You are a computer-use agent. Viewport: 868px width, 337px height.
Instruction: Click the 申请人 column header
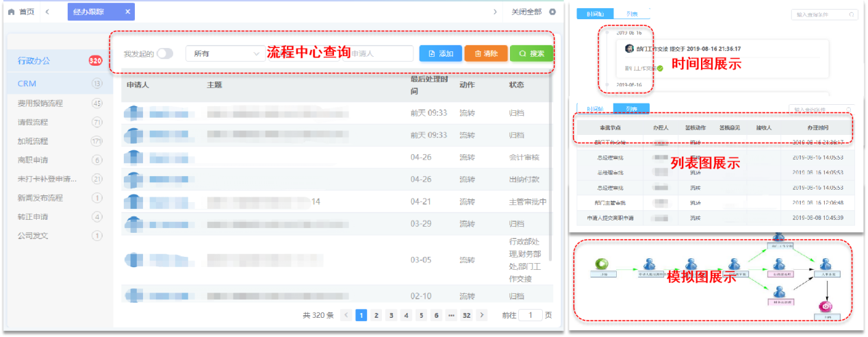(x=138, y=85)
